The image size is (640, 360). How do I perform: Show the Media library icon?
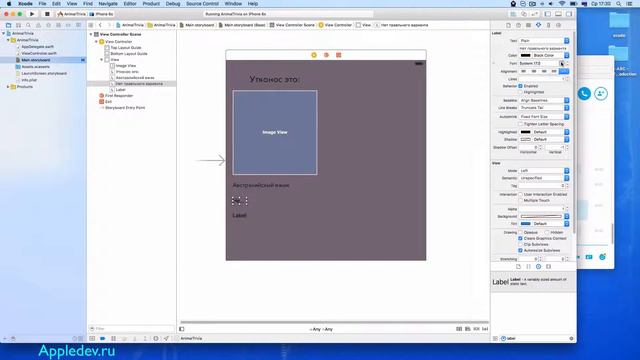[x=549, y=267]
